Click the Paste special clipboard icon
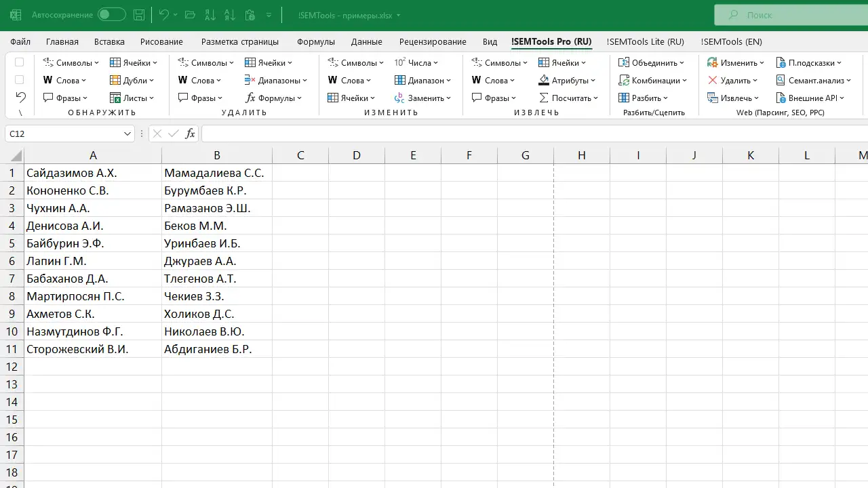This screenshot has width=868, height=488. coord(250,14)
